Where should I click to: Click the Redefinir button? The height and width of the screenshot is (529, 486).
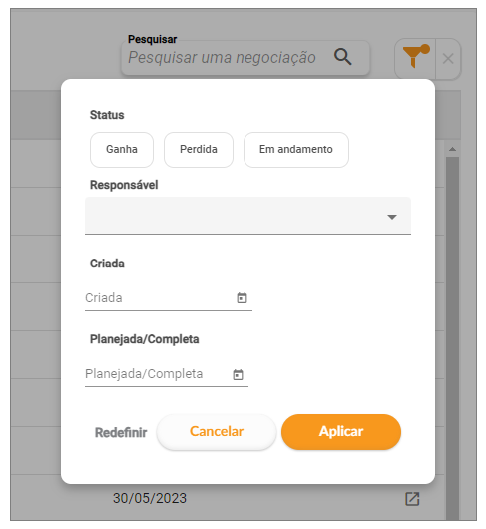(x=121, y=432)
